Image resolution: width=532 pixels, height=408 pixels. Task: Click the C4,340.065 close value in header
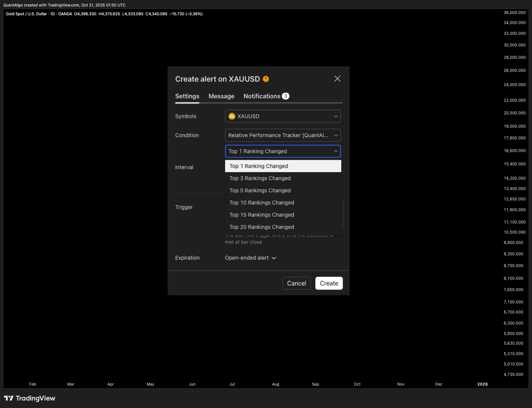(156, 14)
